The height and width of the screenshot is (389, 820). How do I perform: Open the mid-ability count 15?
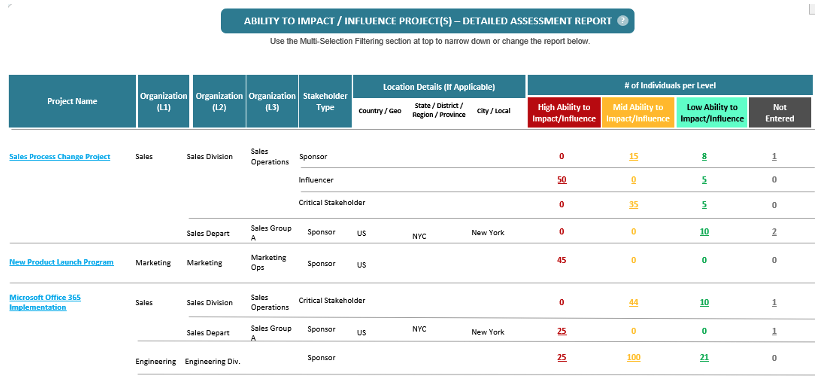click(633, 156)
